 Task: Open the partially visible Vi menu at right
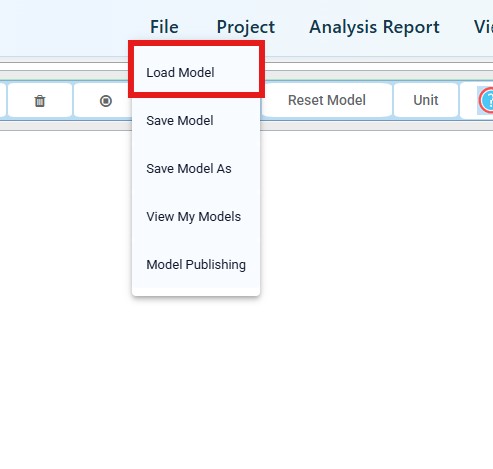483,27
